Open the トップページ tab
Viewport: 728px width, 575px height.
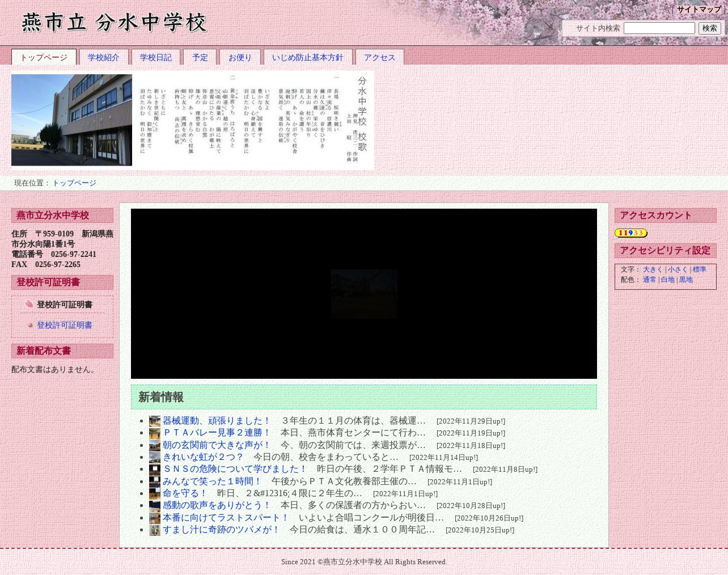[44, 57]
